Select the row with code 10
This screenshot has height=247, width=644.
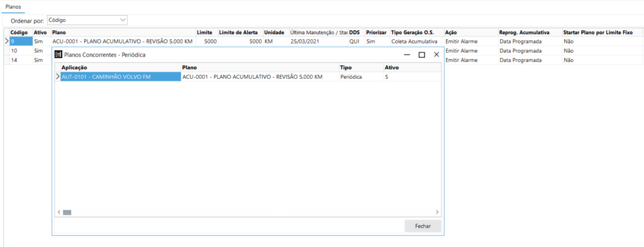click(21, 50)
